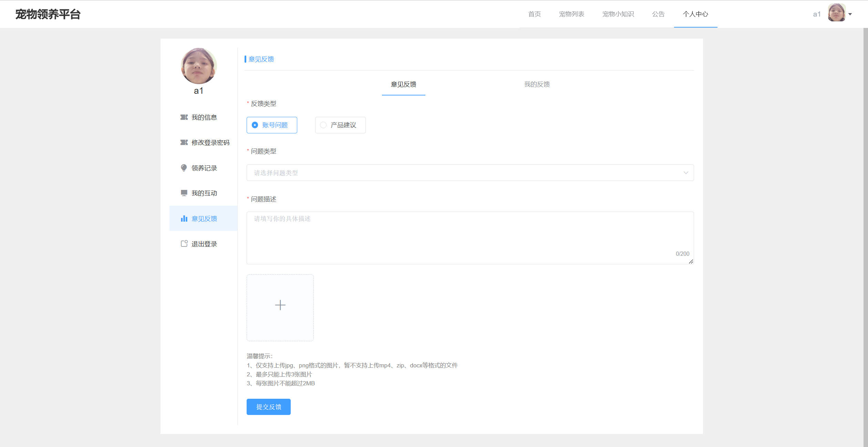Open the 请选择问题类型 dropdown
The height and width of the screenshot is (447, 868).
tap(470, 173)
